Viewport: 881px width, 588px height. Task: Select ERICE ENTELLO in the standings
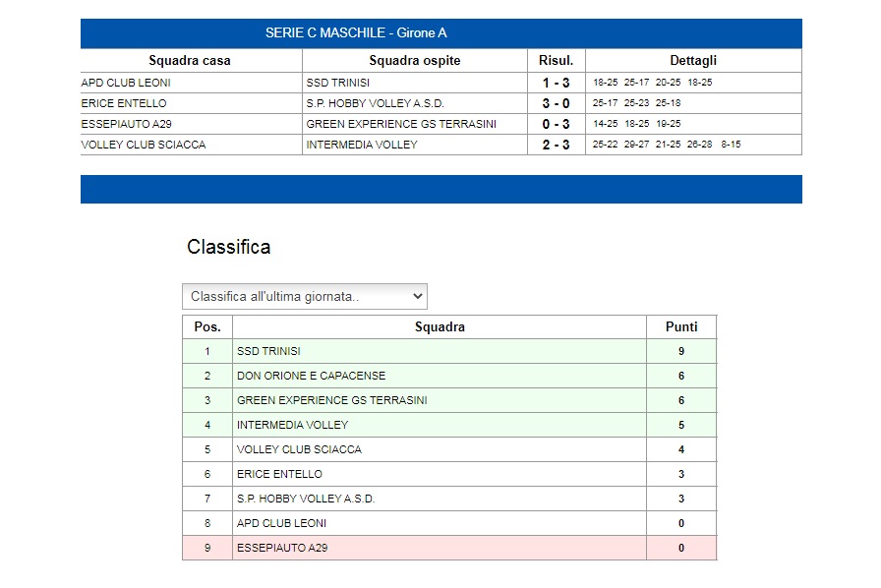(279, 475)
